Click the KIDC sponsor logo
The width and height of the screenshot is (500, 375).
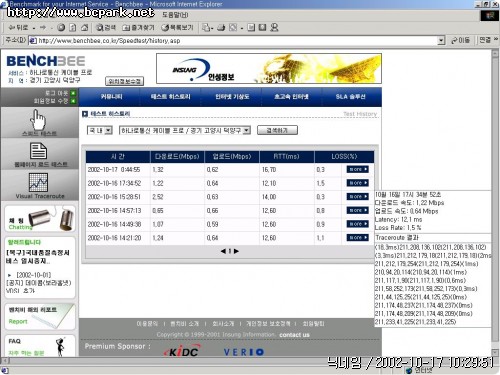pos(182,351)
